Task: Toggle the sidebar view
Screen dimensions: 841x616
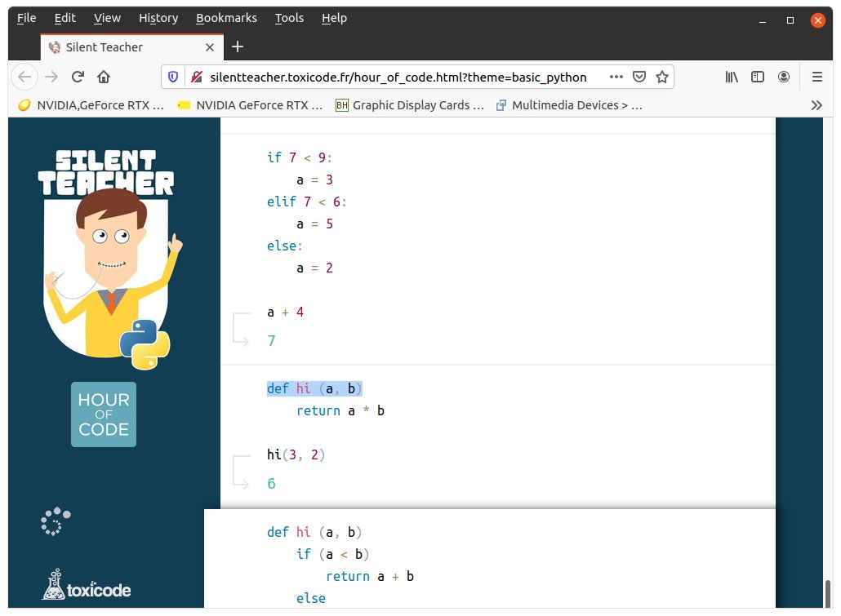Action: point(758,78)
